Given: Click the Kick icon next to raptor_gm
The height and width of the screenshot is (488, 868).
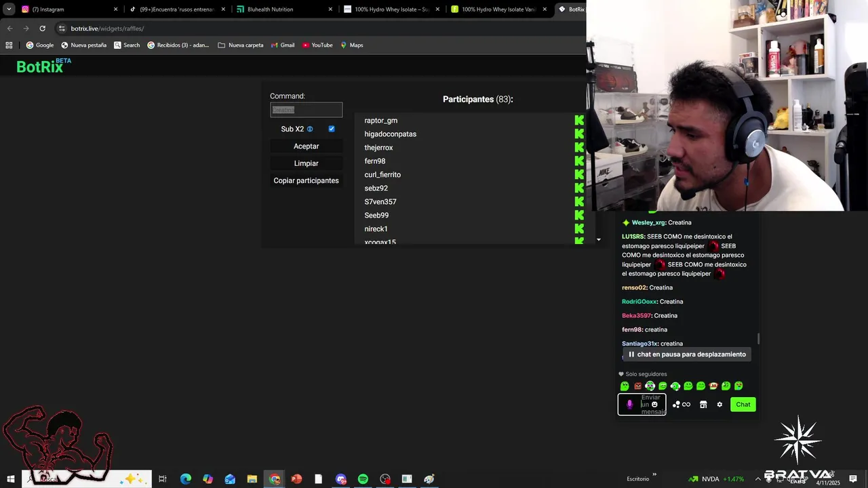Looking at the screenshot, I should 579,120.
